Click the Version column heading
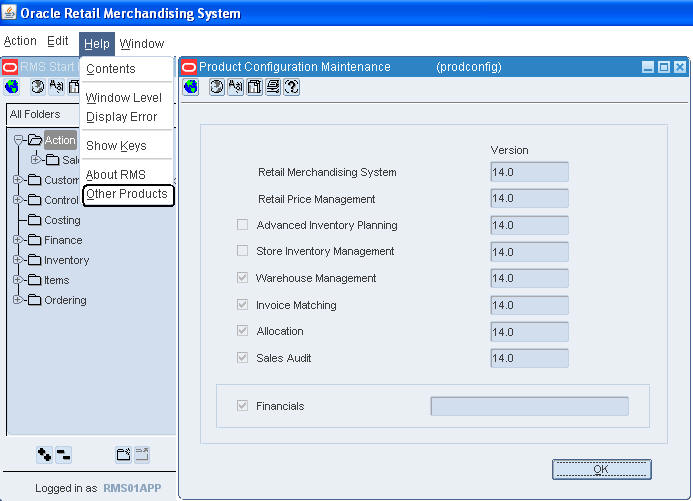Image resolution: width=693 pixels, height=501 pixels. coord(510,150)
